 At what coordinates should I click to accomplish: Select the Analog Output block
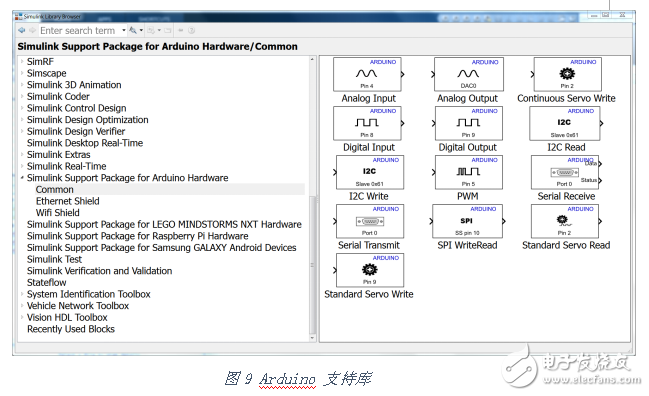[x=468, y=74]
